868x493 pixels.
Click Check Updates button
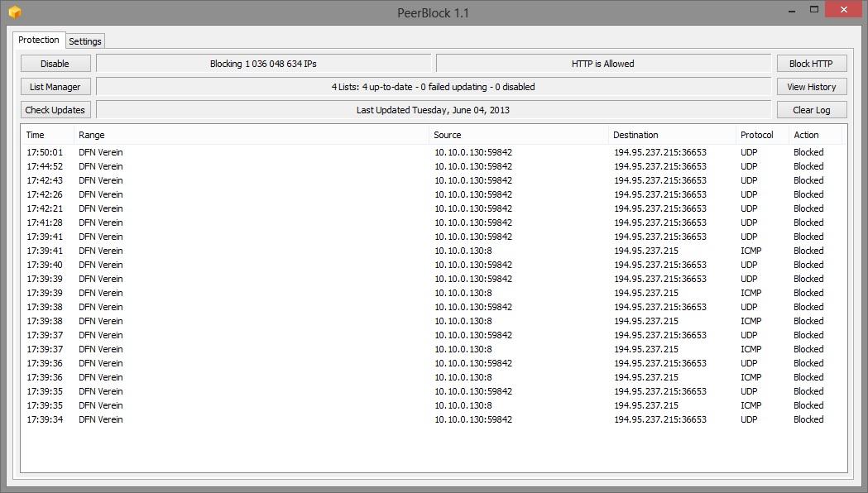pos(55,110)
